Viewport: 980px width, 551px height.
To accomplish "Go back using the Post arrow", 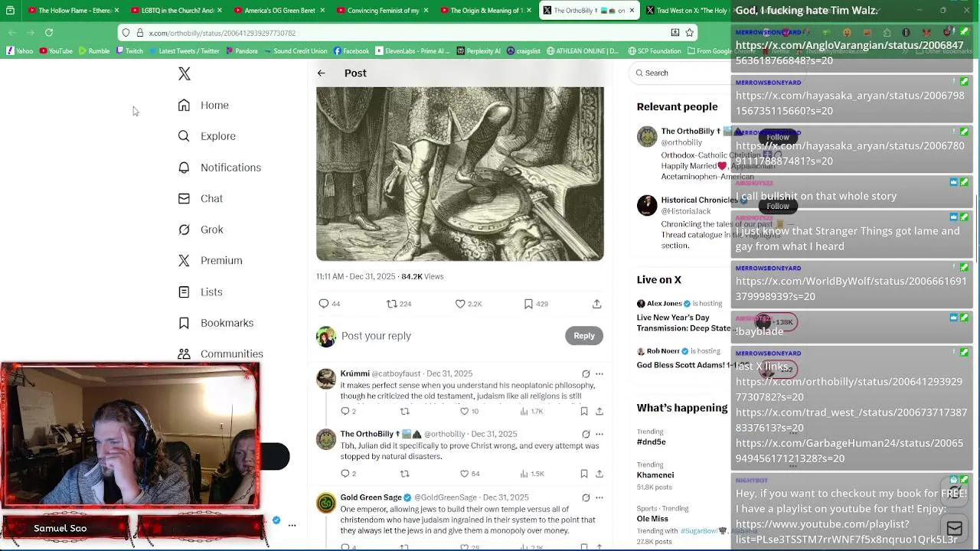I will [322, 73].
